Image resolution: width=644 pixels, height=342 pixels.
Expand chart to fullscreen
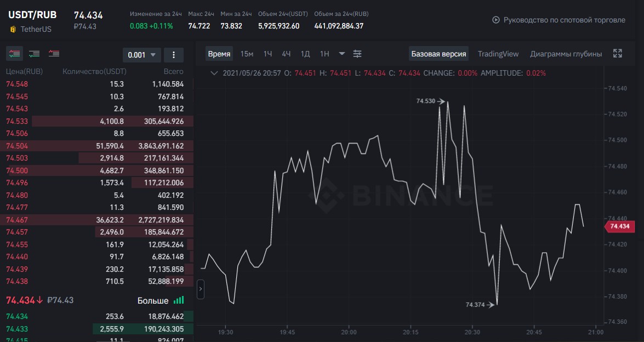click(x=617, y=53)
